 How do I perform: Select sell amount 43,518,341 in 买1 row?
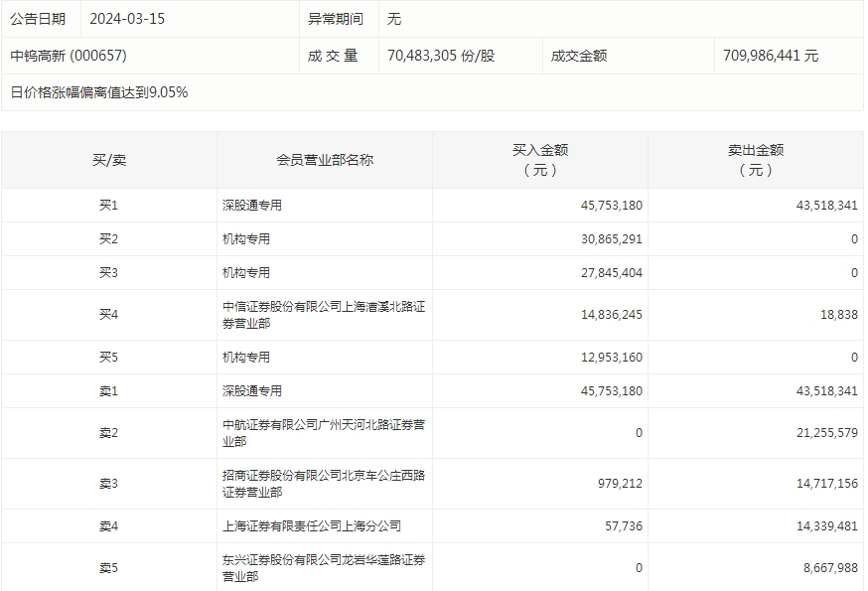[827, 206]
